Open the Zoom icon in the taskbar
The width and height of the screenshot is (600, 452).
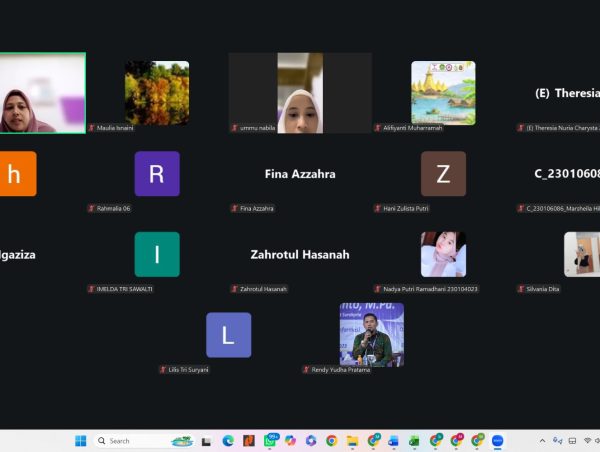pos(497,441)
